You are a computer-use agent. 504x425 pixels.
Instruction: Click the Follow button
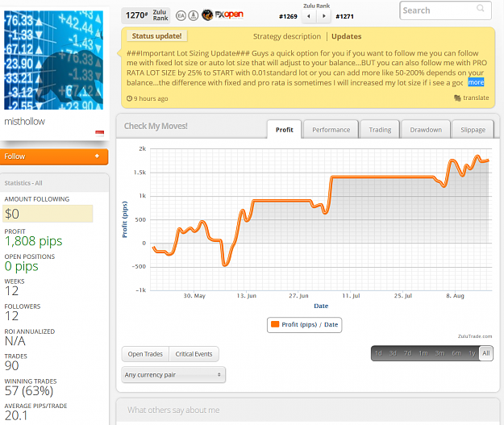coord(54,156)
